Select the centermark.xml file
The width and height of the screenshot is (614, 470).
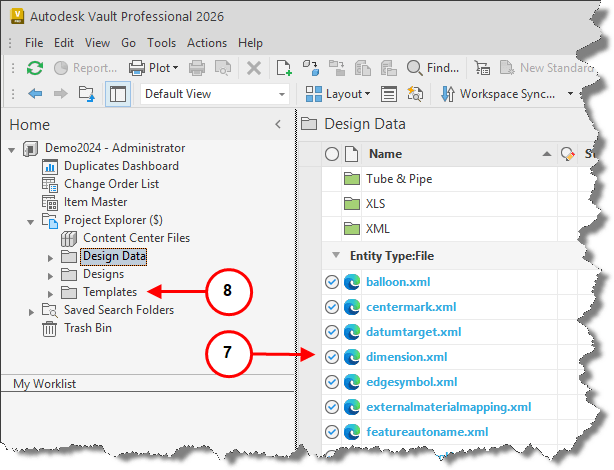click(411, 307)
